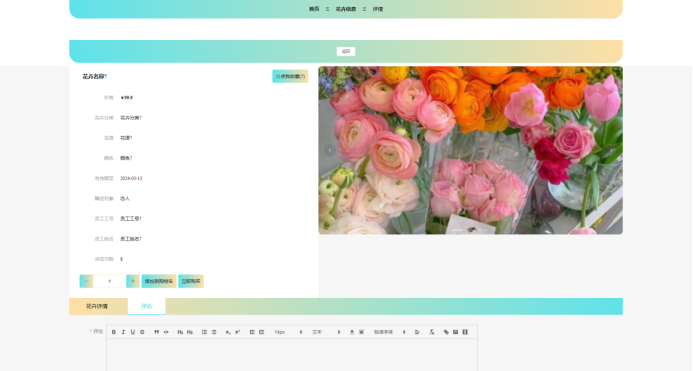Switch to the 花卉详情 tab
The width and height of the screenshot is (693, 371).
click(x=97, y=306)
